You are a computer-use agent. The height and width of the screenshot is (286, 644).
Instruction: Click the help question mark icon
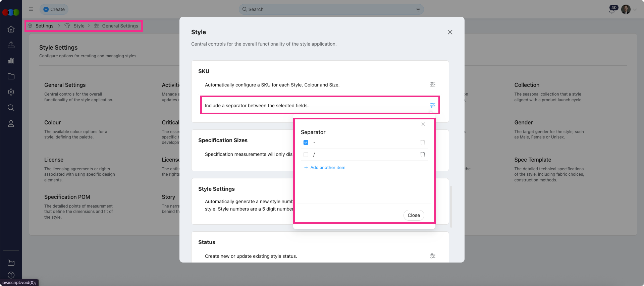click(x=11, y=275)
